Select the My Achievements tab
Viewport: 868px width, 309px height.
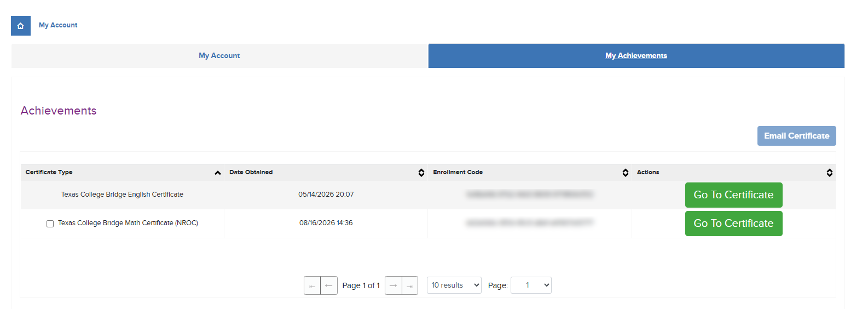(636, 56)
